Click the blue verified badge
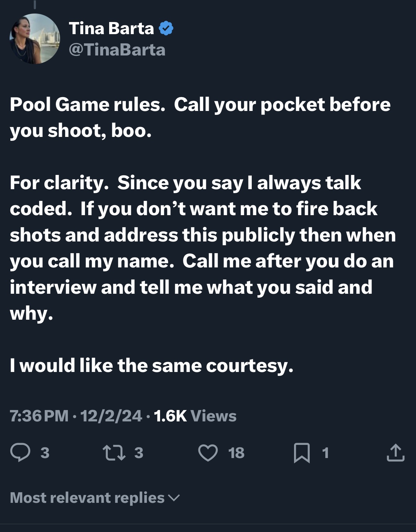Screen dimensions: 416x532 (166, 28)
